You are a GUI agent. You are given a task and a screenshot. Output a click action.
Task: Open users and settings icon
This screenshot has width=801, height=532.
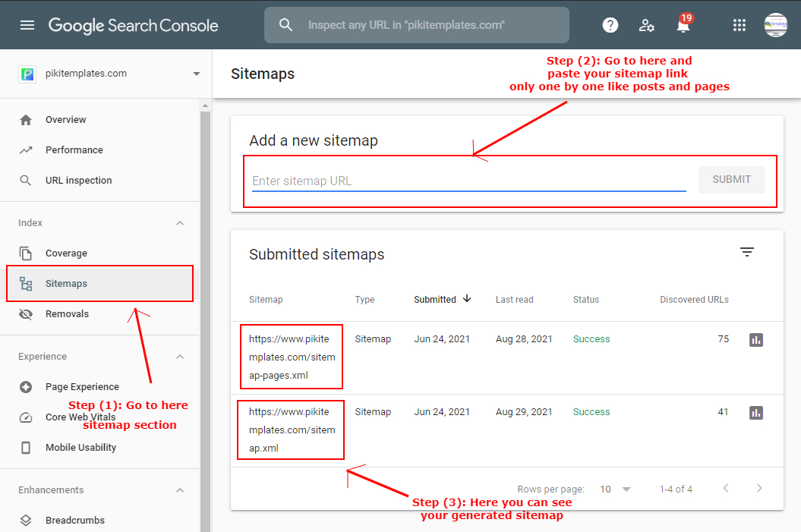pos(646,25)
